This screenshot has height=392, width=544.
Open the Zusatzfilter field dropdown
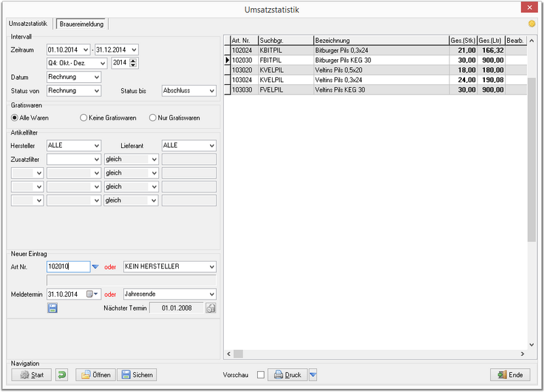[97, 160]
